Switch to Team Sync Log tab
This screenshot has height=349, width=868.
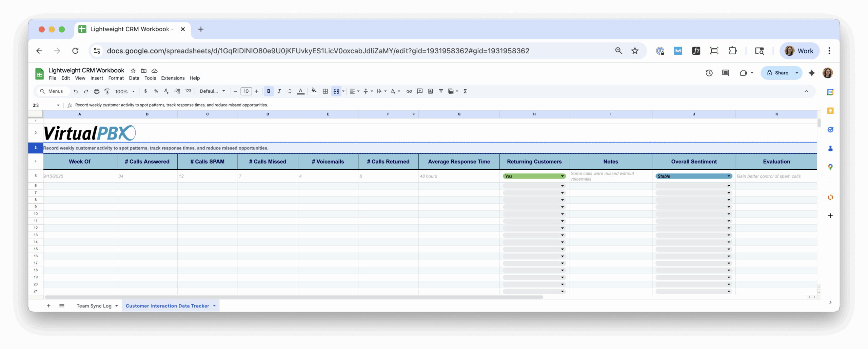click(94, 306)
